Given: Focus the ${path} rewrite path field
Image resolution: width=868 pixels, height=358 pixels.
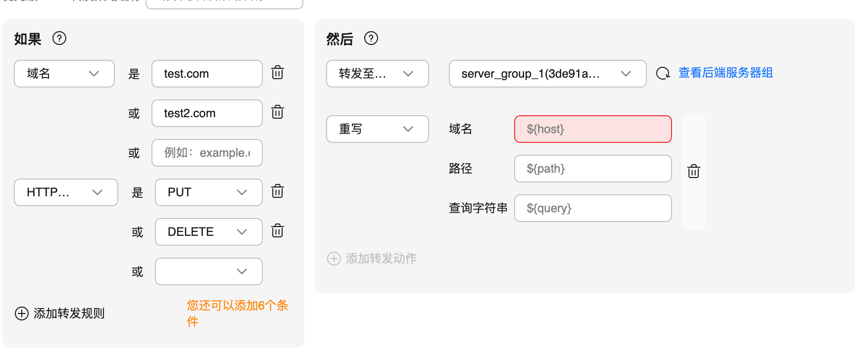Looking at the screenshot, I should point(592,169).
